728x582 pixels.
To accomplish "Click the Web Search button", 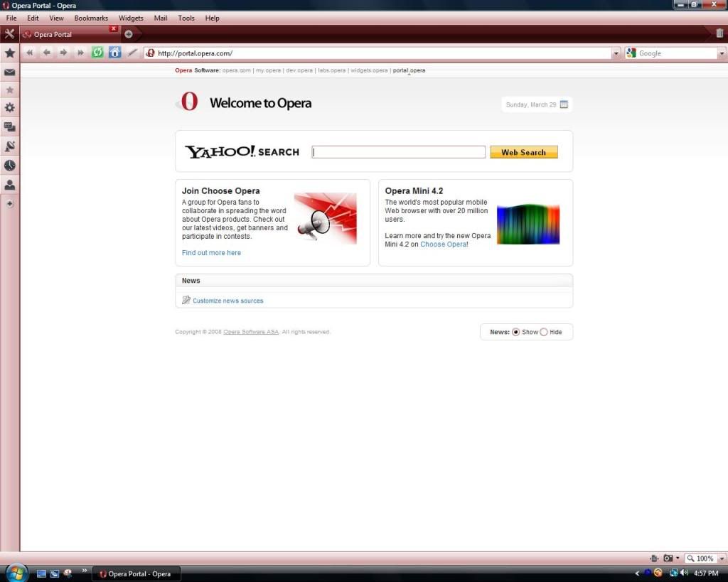I will [524, 152].
